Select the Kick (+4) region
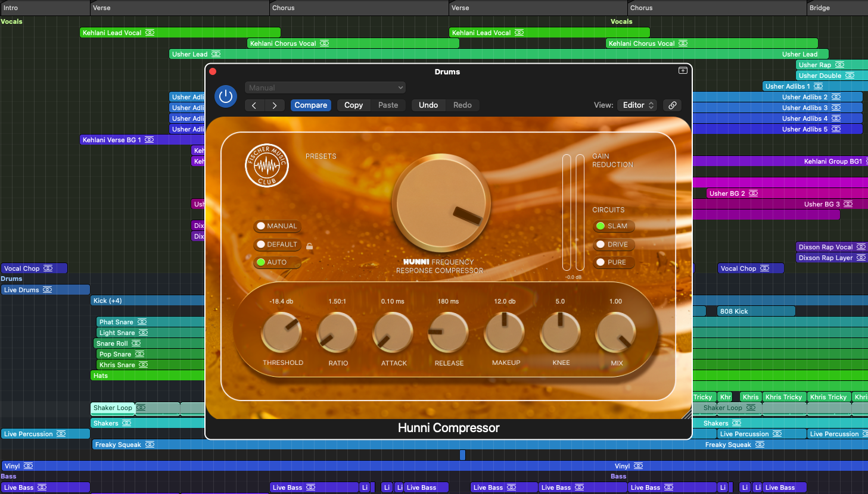The width and height of the screenshot is (868, 494). point(148,301)
